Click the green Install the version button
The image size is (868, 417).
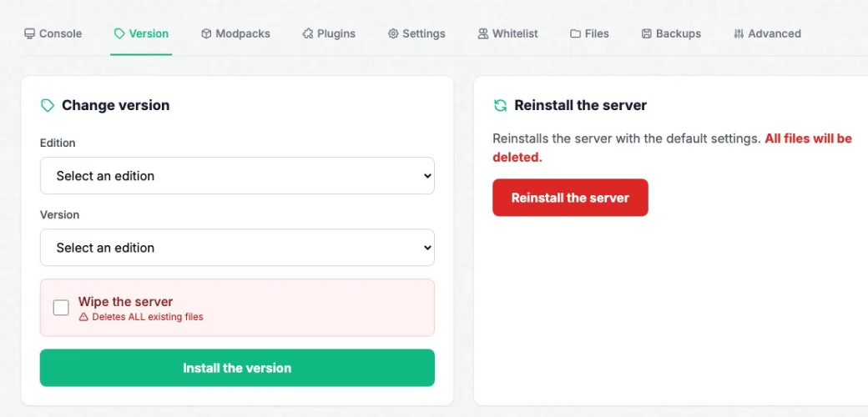point(237,368)
